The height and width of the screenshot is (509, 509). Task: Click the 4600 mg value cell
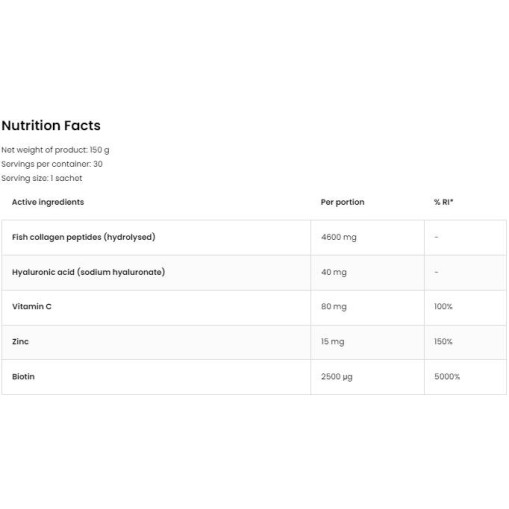(x=339, y=237)
